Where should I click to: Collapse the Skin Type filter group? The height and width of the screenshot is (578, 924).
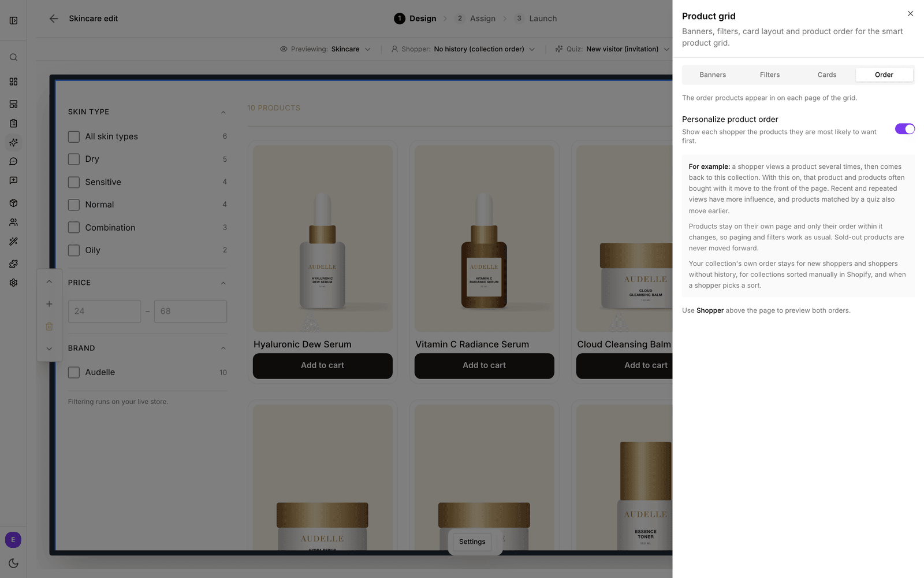(223, 112)
